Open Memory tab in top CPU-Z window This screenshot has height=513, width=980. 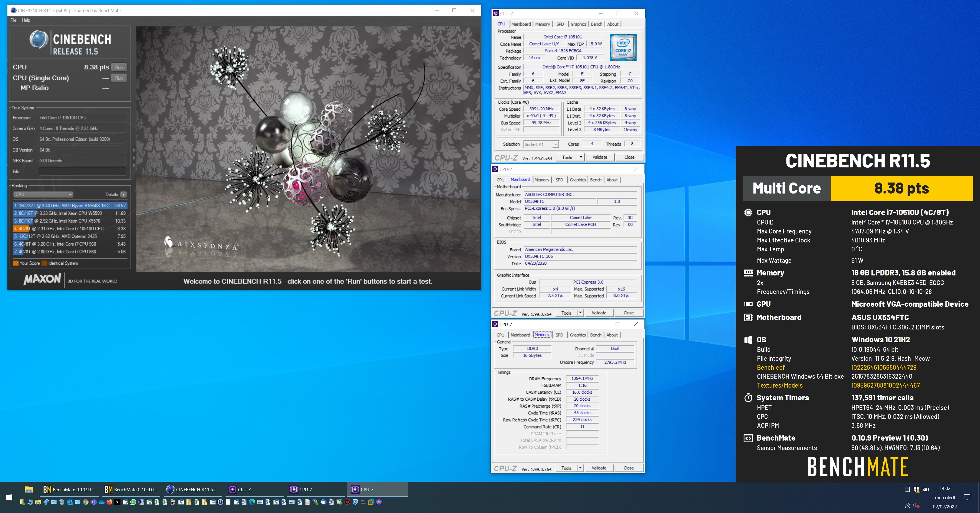[x=542, y=24]
